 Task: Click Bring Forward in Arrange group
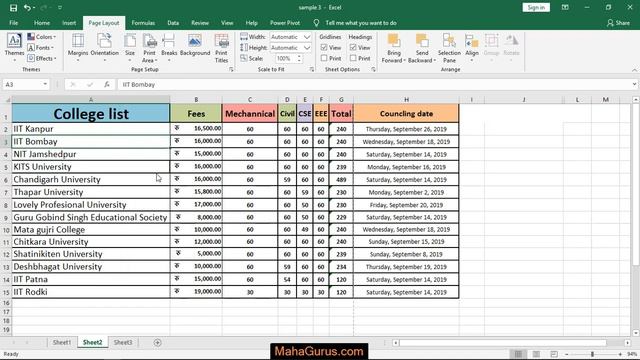click(x=393, y=48)
